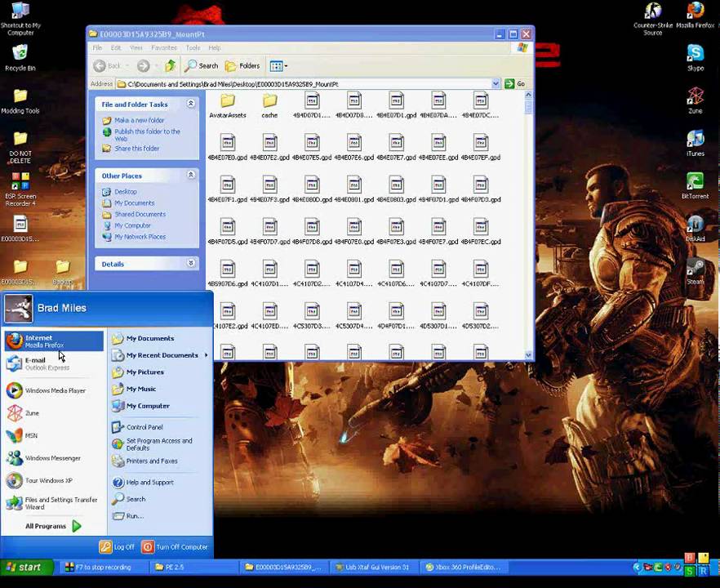Switch to Xbox 360 ProfileEditor taskbar item
Screen dimensions: 720x588
pyautogui.click(x=464, y=568)
